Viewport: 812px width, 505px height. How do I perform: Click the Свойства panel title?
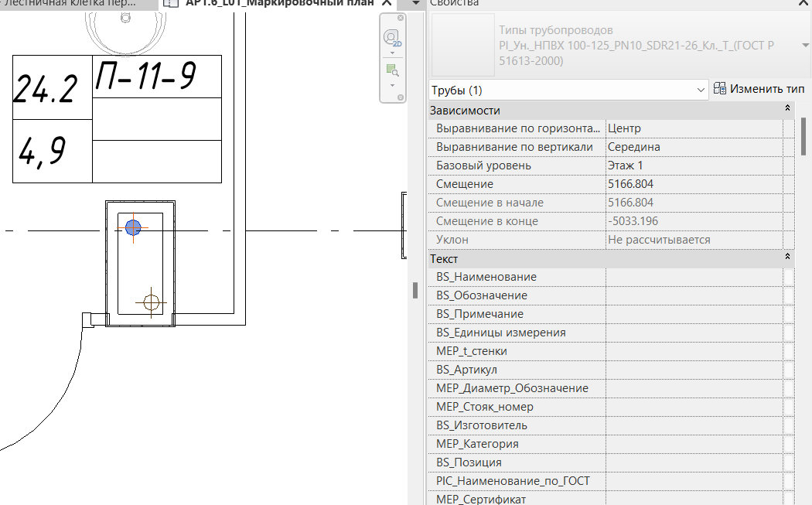(x=454, y=3)
